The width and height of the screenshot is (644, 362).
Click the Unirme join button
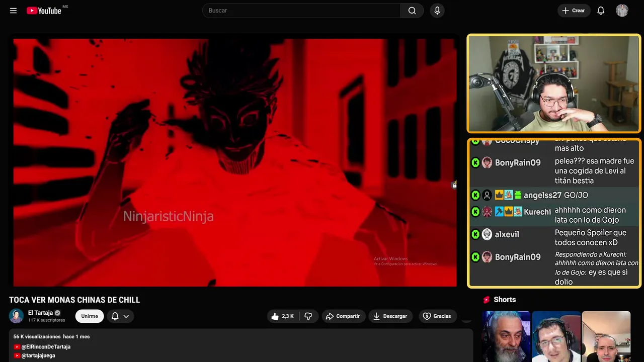coord(90,316)
